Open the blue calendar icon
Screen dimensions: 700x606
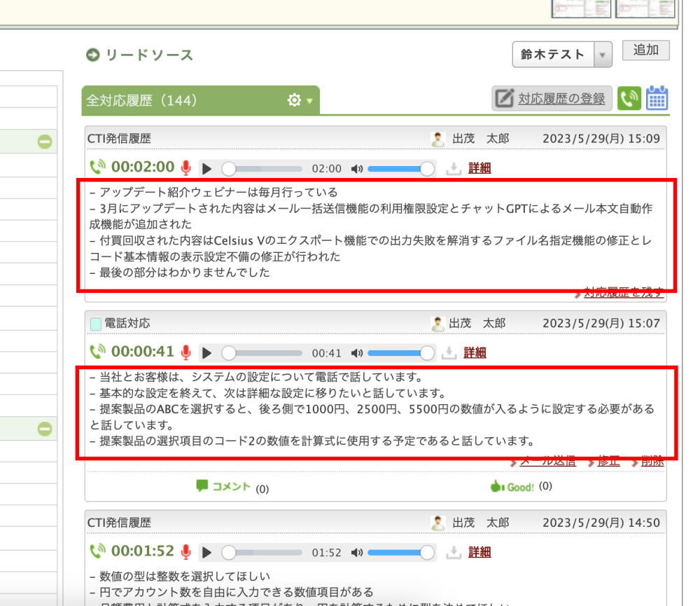click(657, 98)
